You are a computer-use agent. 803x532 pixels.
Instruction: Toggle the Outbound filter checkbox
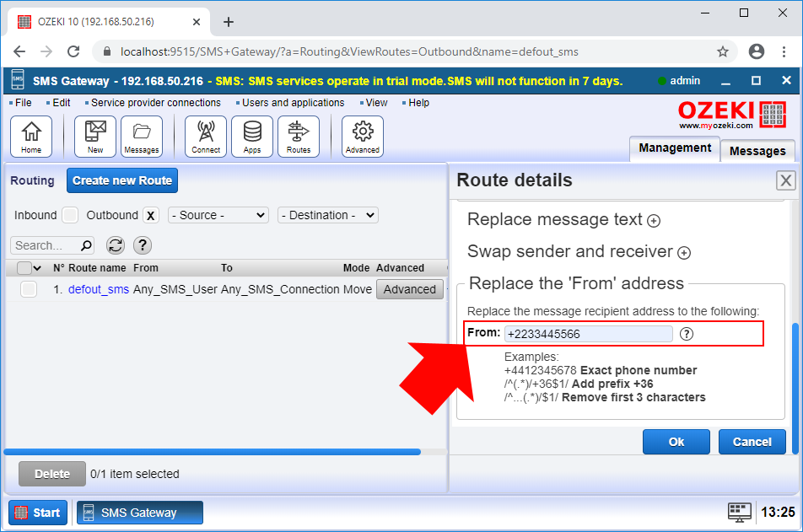(x=151, y=215)
